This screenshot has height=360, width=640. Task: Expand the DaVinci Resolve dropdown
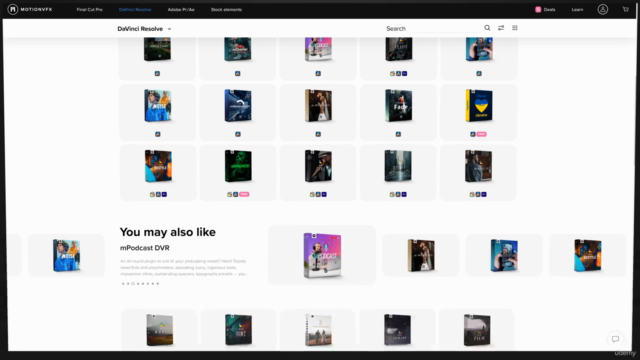coord(144,29)
